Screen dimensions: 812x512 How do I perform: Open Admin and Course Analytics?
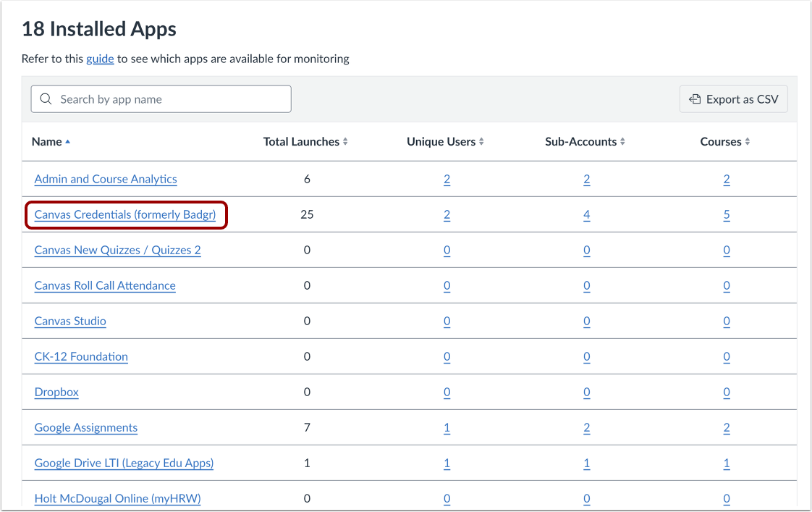pyautogui.click(x=105, y=179)
